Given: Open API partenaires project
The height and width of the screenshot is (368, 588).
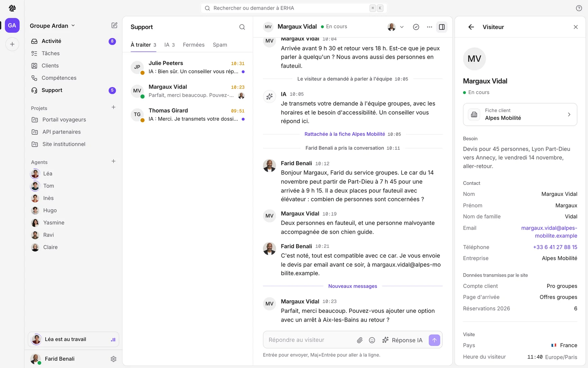Looking at the screenshot, I should pos(73,132).
